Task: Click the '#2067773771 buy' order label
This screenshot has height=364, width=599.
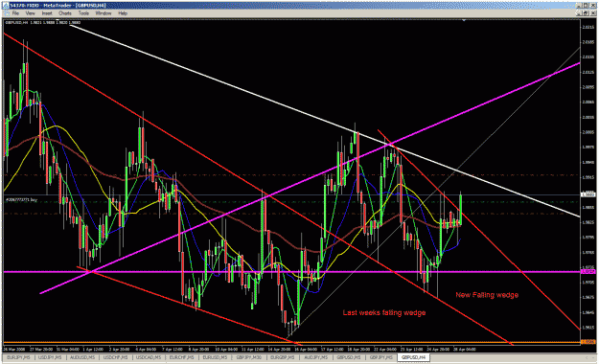Action: click(x=21, y=199)
